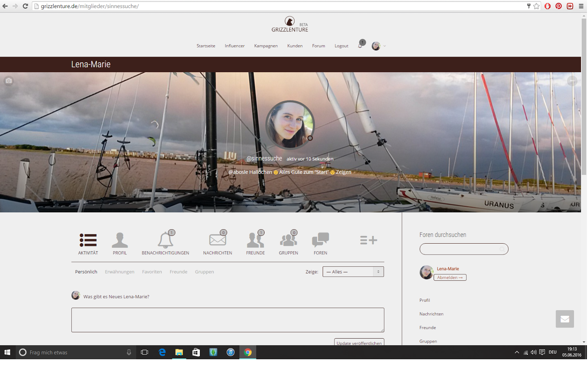The width and height of the screenshot is (588, 368).
Task: Open Kunden menu item
Action: point(295,46)
